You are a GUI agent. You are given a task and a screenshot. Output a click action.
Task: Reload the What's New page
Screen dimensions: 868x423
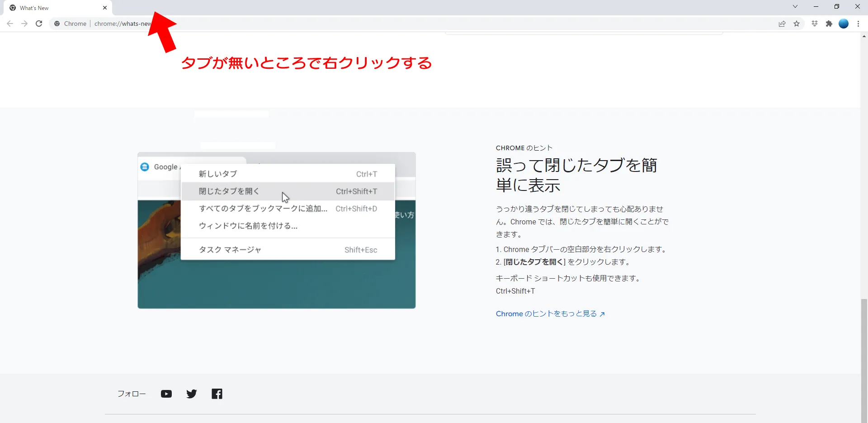39,24
